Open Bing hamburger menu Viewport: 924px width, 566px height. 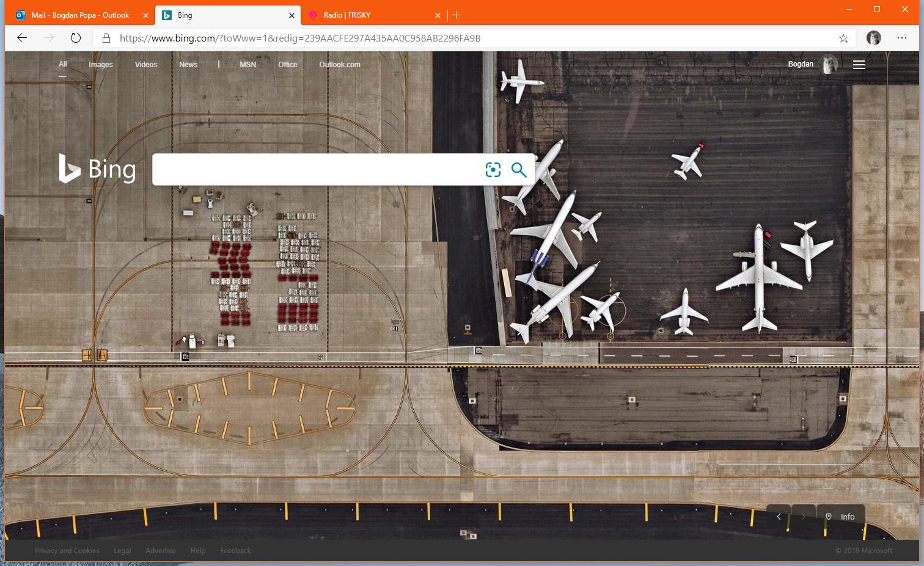pos(859,65)
